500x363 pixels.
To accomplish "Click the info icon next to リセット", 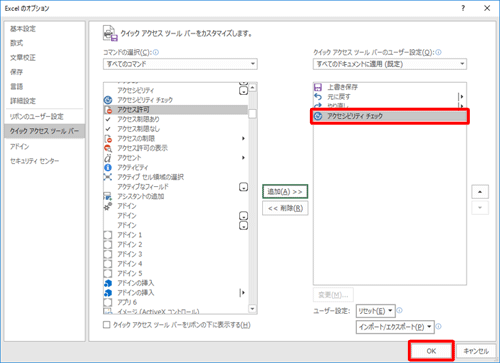I will pos(399,310).
